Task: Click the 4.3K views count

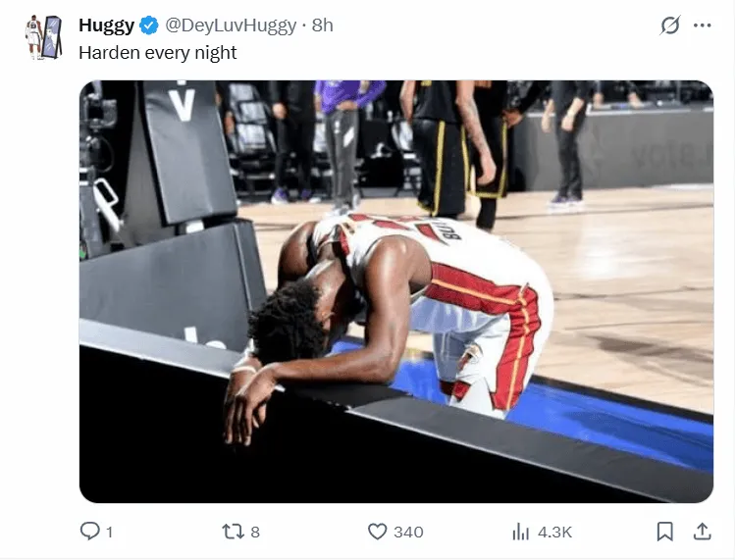Action: tap(554, 533)
